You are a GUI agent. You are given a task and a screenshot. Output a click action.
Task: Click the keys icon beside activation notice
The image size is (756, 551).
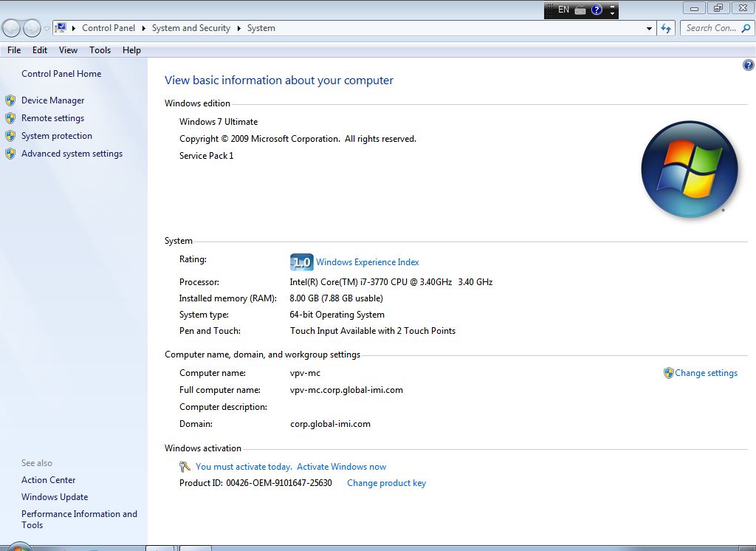(185, 467)
